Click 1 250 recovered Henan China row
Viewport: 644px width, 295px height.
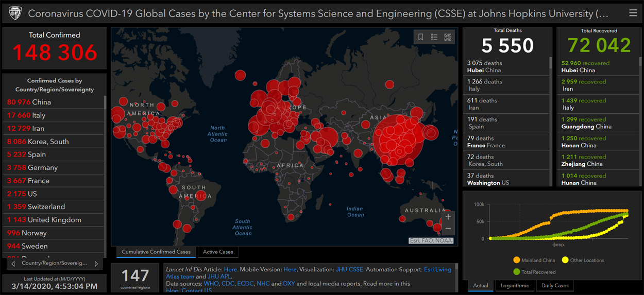click(598, 142)
